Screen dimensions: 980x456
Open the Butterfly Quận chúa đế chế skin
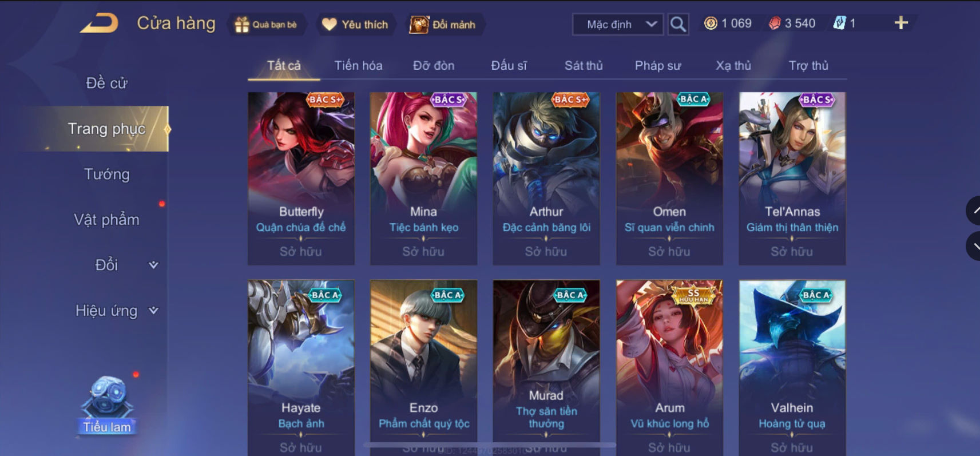point(301,178)
